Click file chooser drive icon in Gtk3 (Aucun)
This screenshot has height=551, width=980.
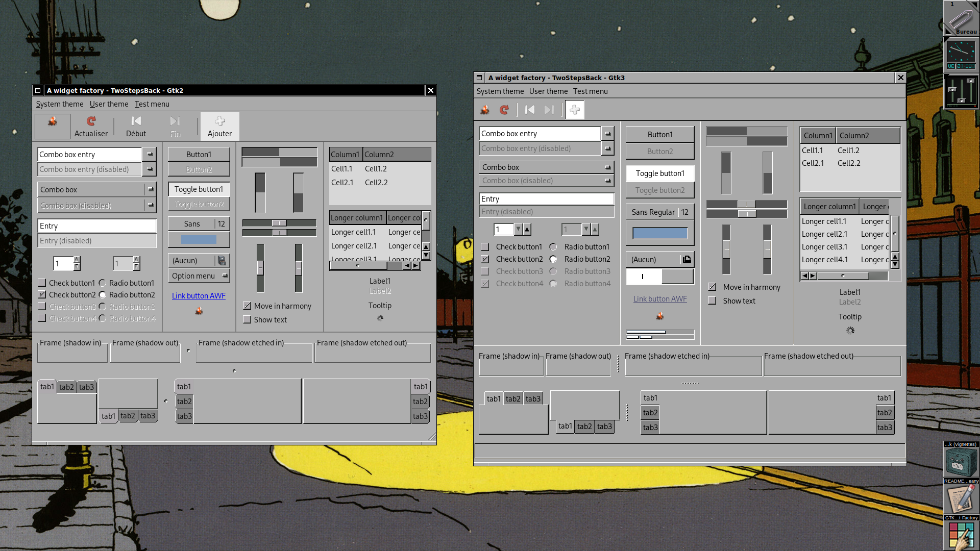pyautogui.click(x=687, y=260)
